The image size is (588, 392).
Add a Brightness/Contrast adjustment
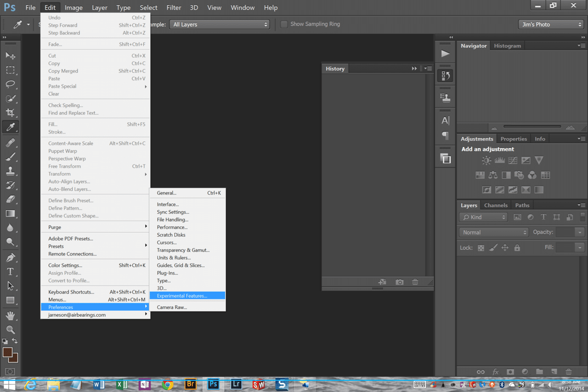point(486,160)
